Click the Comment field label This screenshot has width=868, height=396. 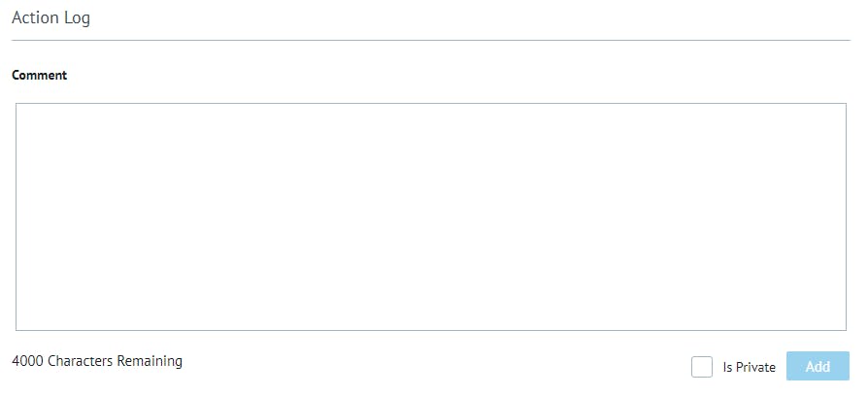40,76
